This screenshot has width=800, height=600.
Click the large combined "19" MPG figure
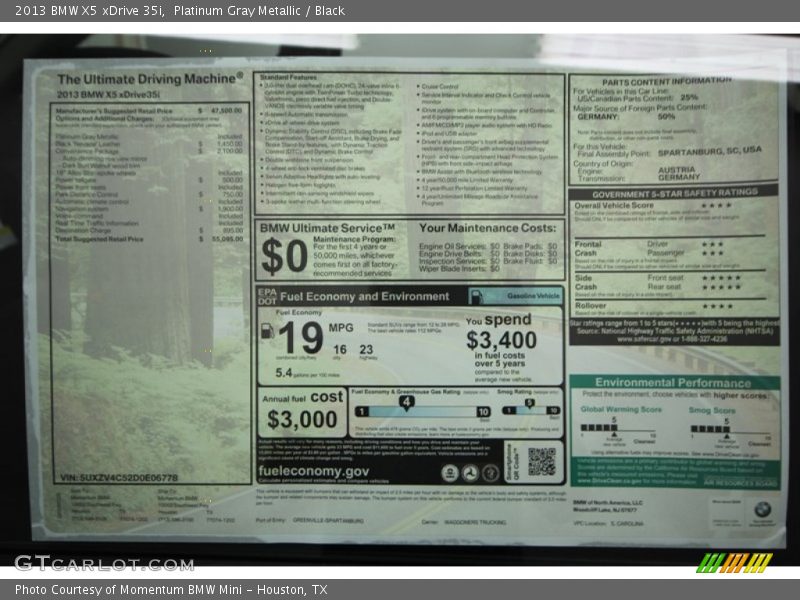click(x=301, y=337)
